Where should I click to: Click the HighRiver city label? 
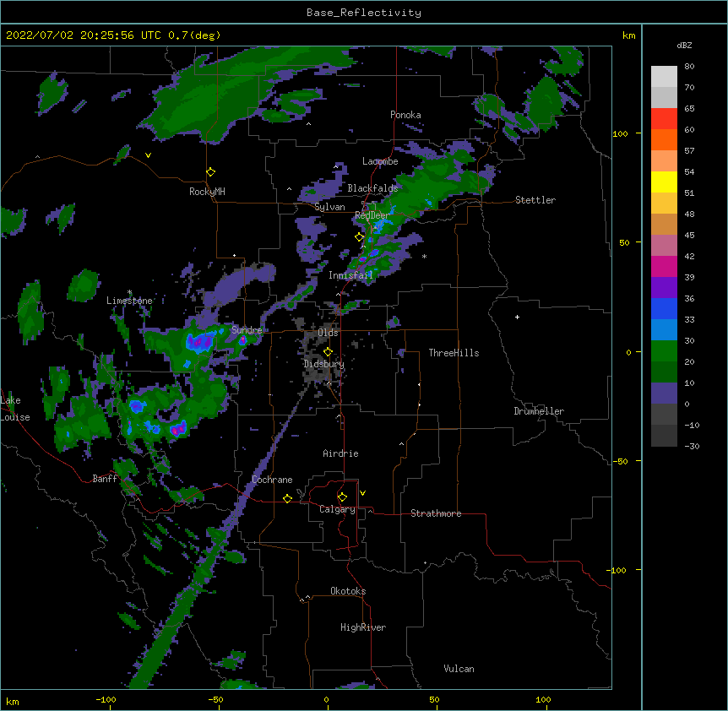pos(363,627)
